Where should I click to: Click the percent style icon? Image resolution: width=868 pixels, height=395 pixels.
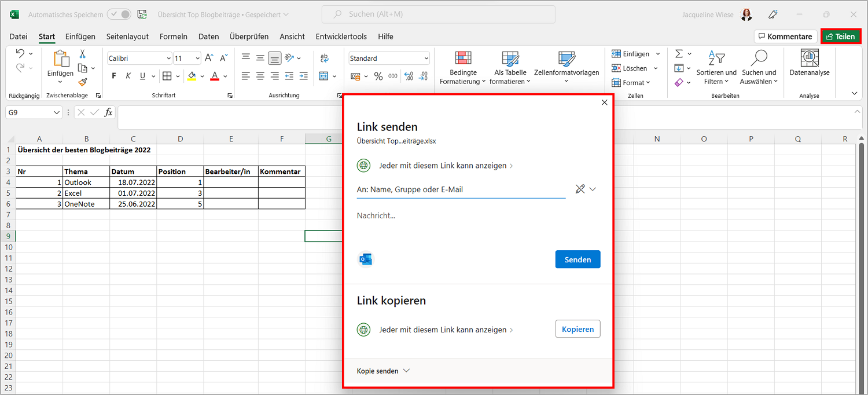pyautogui.click(x=378, y=76)
